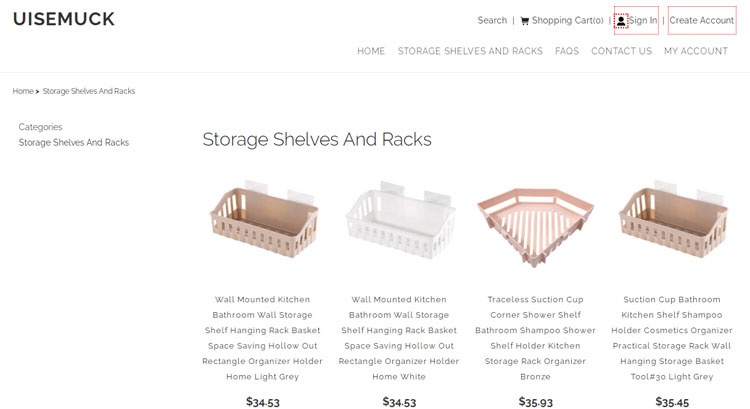Open FAQS menu item
The height and width of the screenshot is (409, 750).
[x=567, y=51]
